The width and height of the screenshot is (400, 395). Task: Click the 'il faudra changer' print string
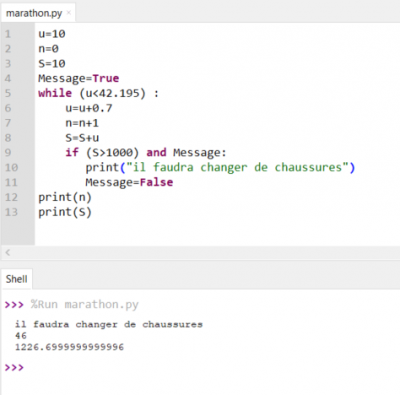point(237,167)
